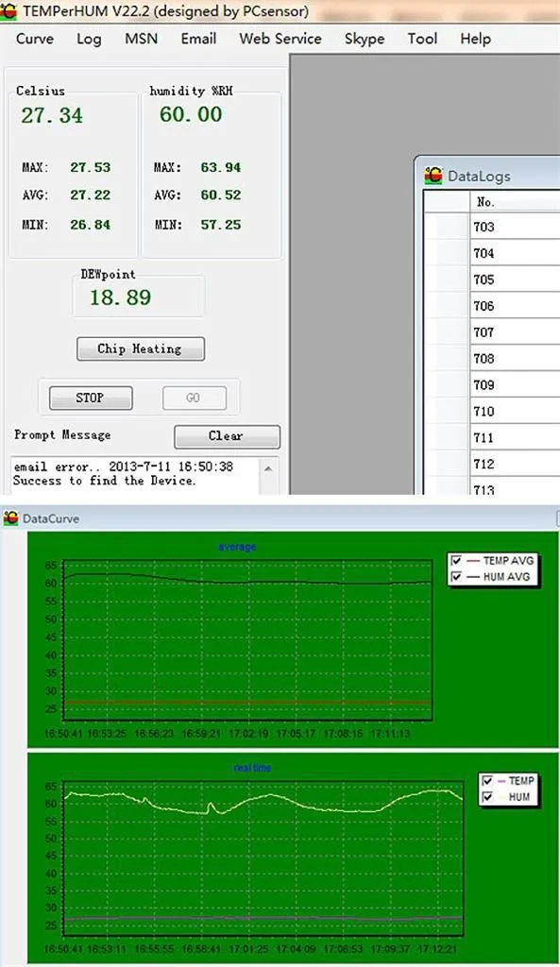Select row 707 in DataLogs
The image size is (560, 967).
click(492, 332)
